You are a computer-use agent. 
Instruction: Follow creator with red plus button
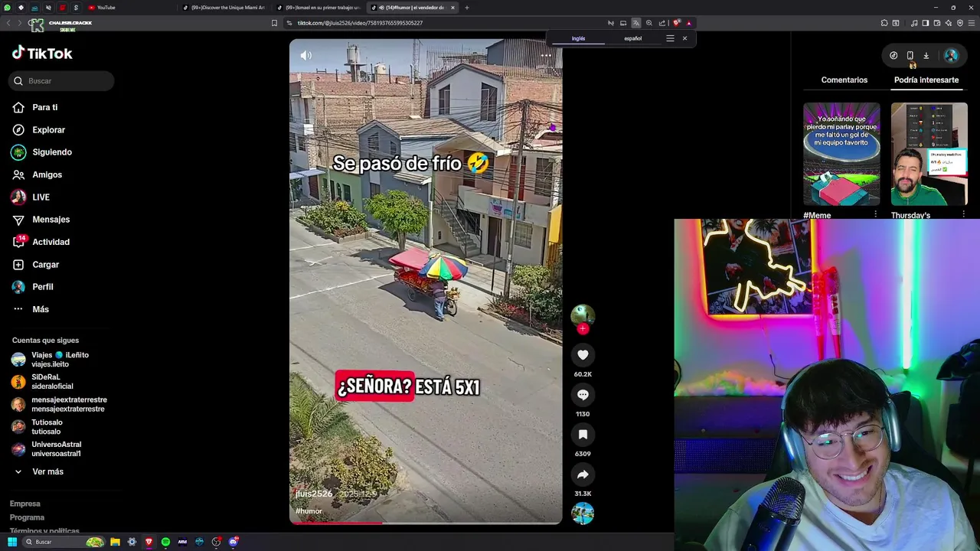coord(583,328)
